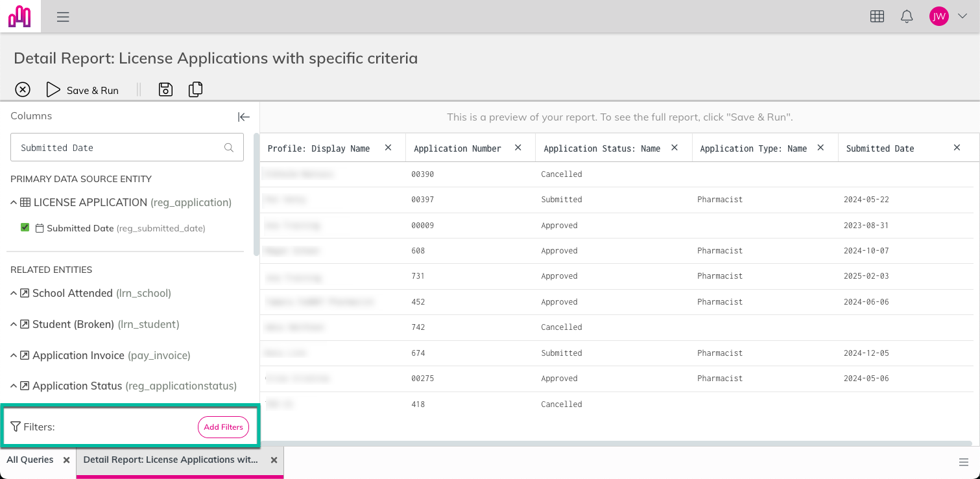
Task: Switch to All Queries tab
Action: click(30, 460)
